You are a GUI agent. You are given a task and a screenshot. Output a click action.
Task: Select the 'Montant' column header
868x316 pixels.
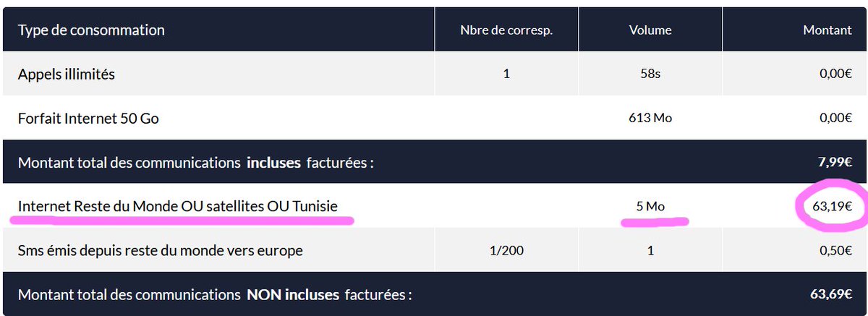point(827,30)
